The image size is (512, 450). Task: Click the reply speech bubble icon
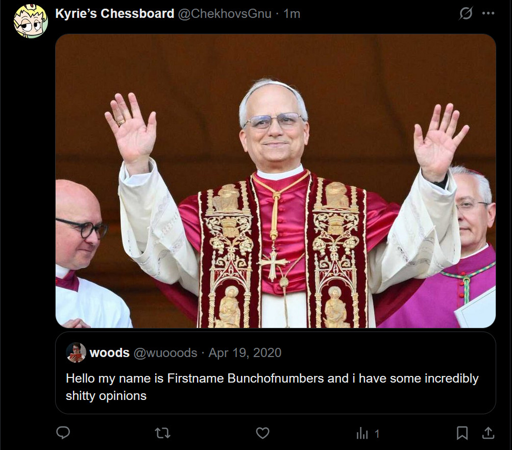(63, 433)
